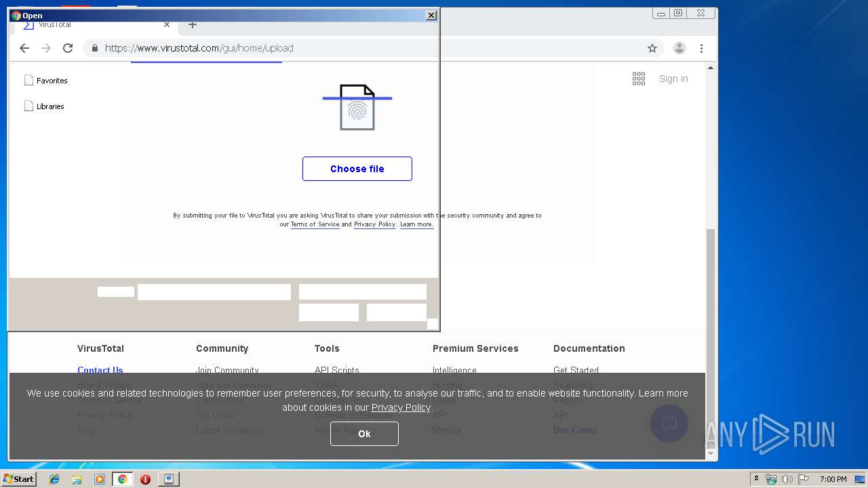Screen dimensions: 868x488
Task: Click the show desktop tray icon
Action: tap(861, 479)
